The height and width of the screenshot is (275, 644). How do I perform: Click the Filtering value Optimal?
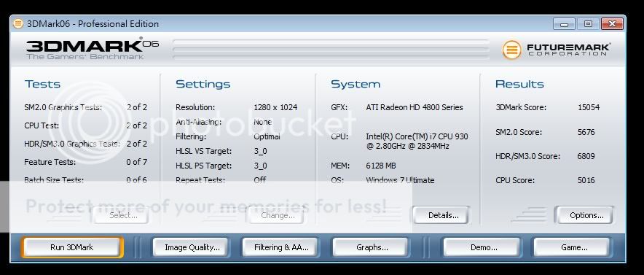(267, 136)
